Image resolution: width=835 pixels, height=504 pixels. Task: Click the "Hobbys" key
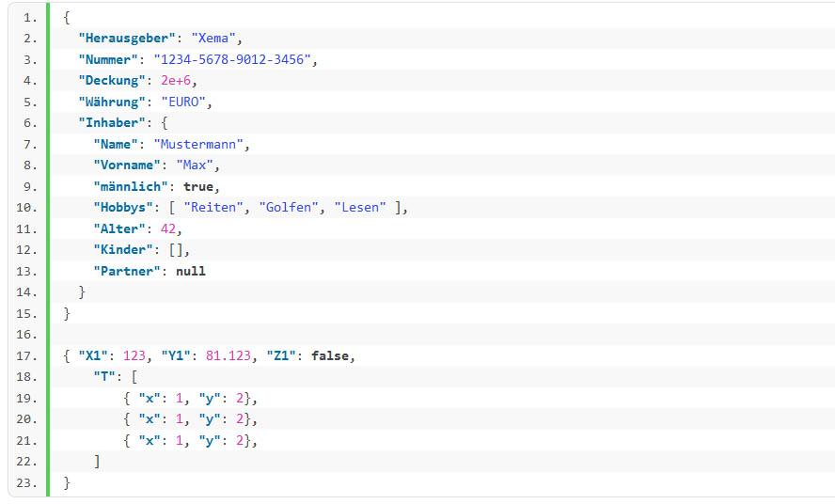[x=123, y=207]
